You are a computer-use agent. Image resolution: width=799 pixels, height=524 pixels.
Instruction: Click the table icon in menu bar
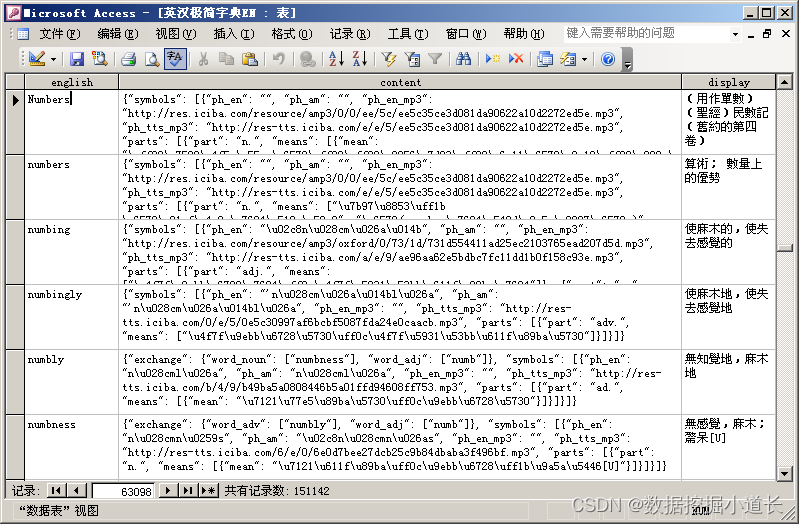(x=23, y=34)
